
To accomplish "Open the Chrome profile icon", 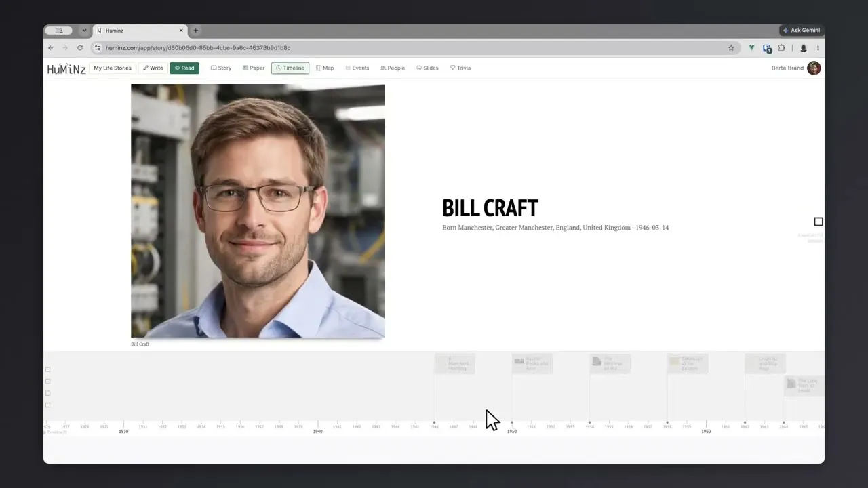I will pos(804,48).
